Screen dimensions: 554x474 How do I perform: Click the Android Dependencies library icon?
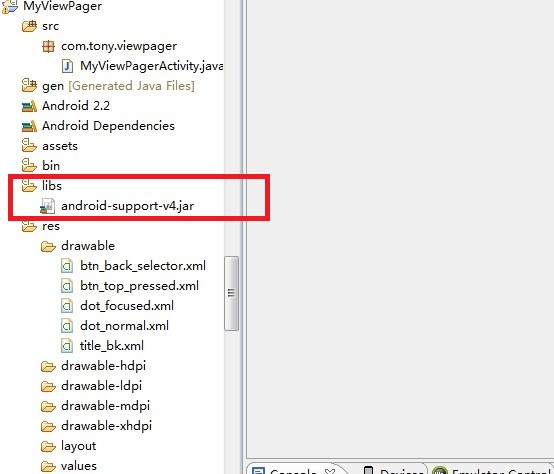click(29, 126)
